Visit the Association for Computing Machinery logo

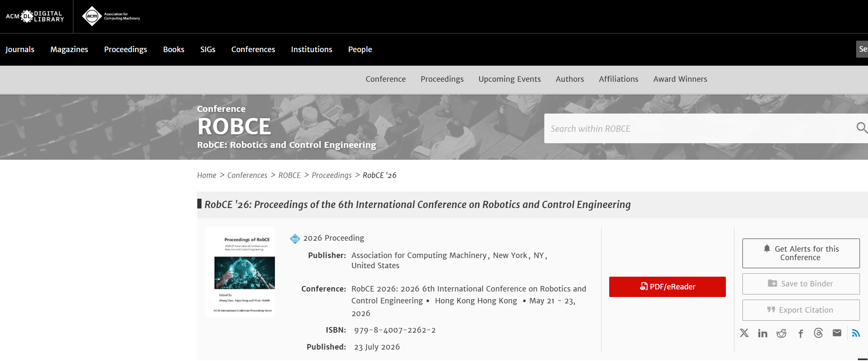point(111,17)
